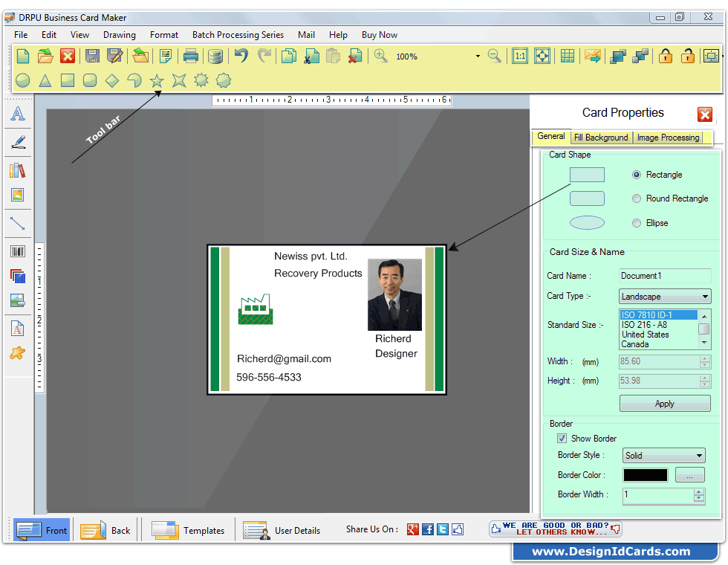Close the Card Properties panel
728x565 pixels.
pos(705,114)
